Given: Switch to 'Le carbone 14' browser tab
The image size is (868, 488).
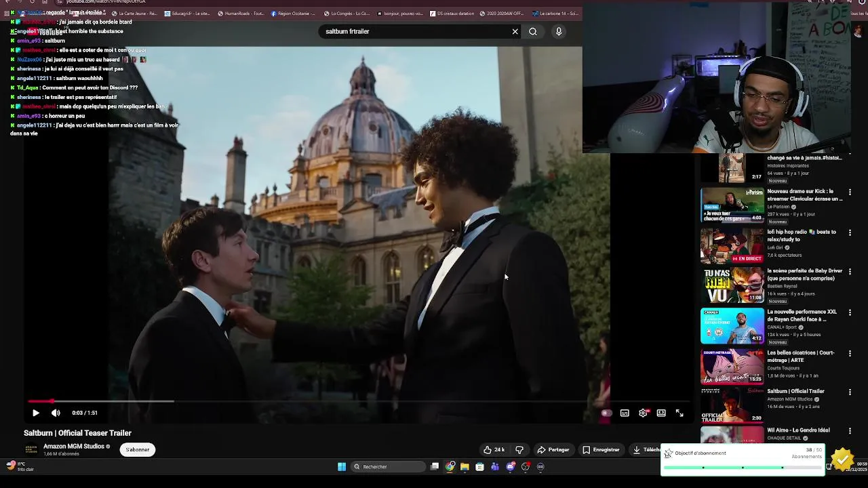Looking at the screenshot, I should (x=555, y=13).
